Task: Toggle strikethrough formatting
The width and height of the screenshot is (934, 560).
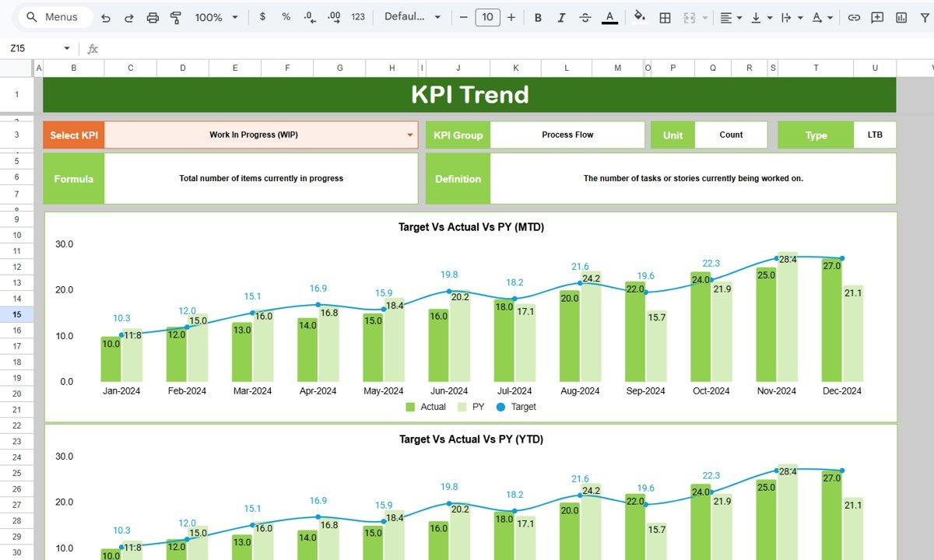Action: point(585,16)
